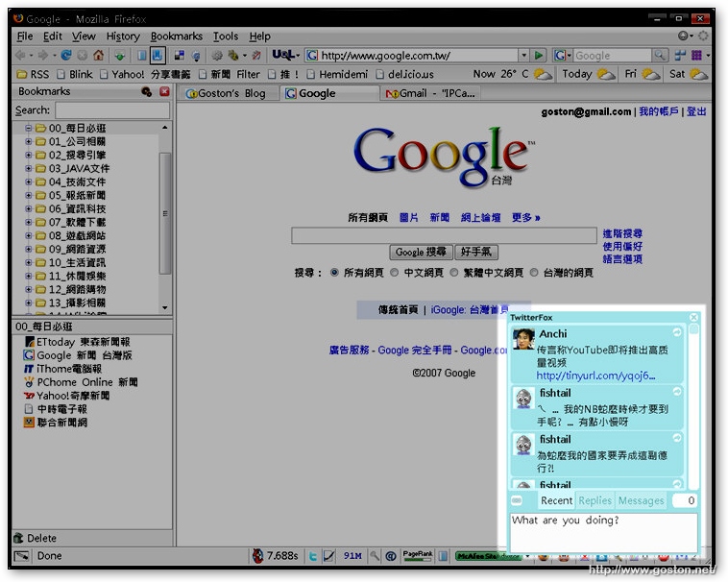Expand the 03_JAVA文件 bookmark folder

(28, 168)
